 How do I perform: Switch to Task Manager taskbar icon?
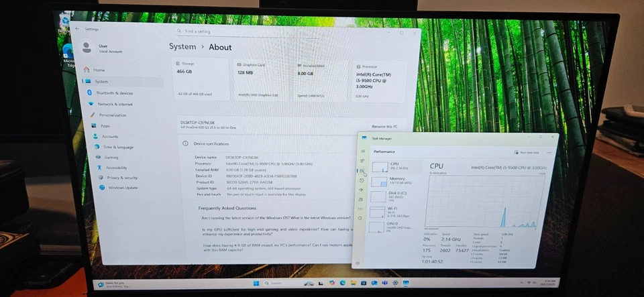click(406, 283)
